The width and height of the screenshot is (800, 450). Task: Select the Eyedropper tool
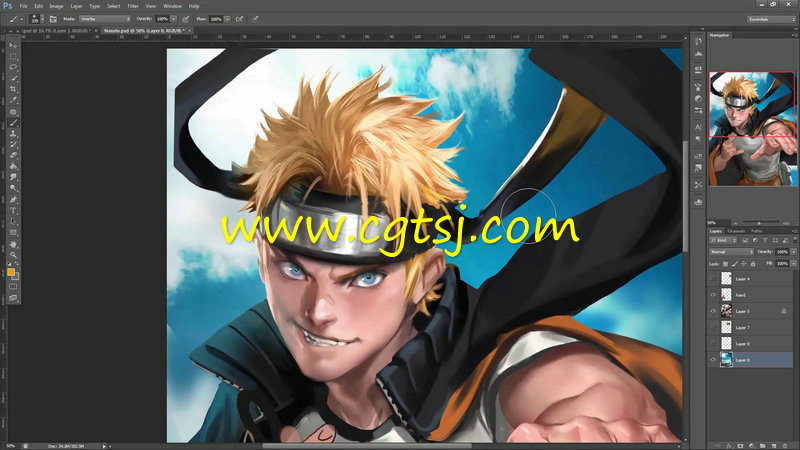click(13, 100)
